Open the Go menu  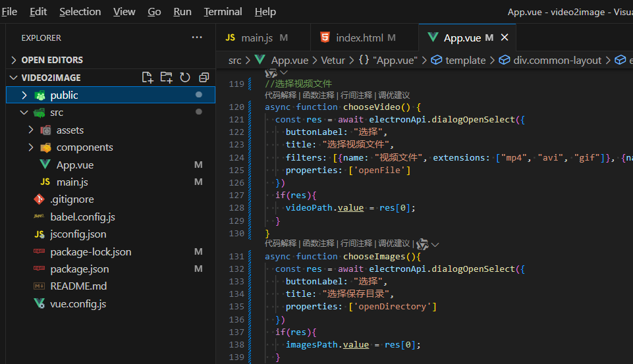coord(154,12)
